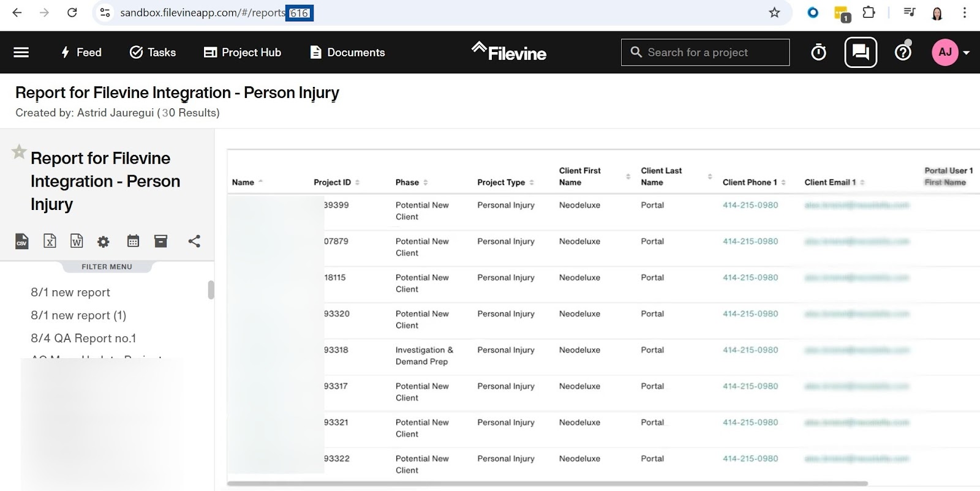Select Project ID 93320 cell
Viewport: 980px width, 491px height.
pyautogui.click(x=337, y=313)
